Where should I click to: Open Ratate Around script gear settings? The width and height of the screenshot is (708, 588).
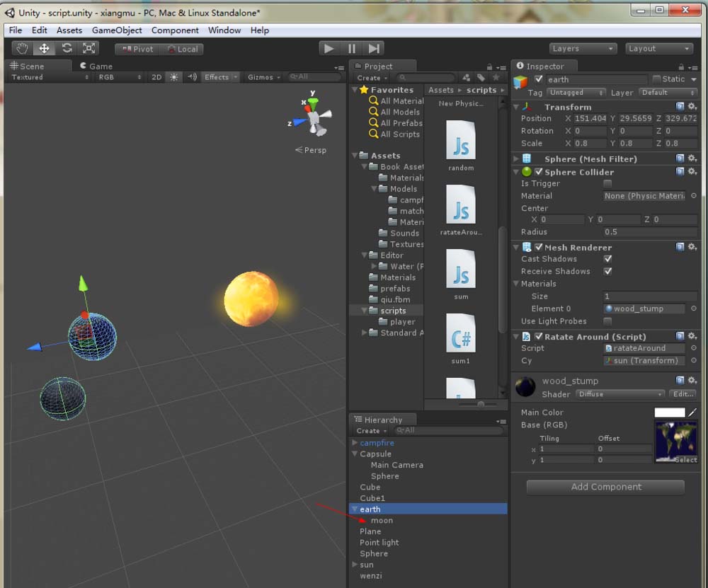click(x=692, y=337)
